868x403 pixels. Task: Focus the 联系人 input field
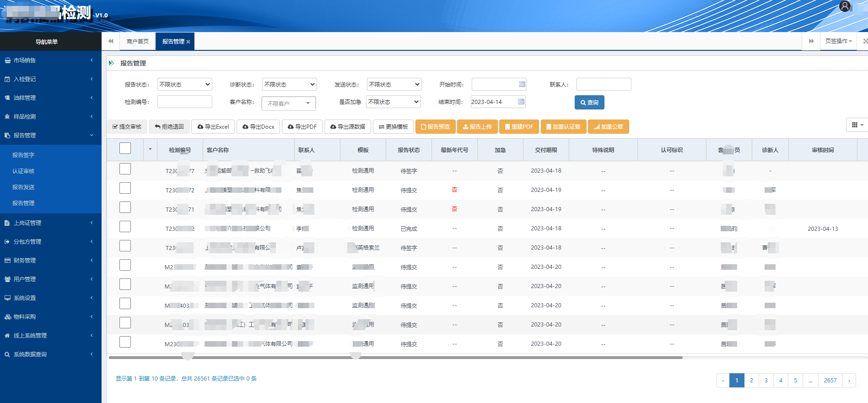coord(604,84)
